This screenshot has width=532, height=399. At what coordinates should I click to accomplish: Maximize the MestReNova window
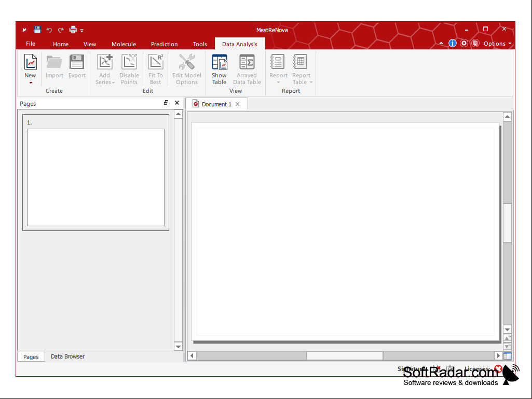485,29
